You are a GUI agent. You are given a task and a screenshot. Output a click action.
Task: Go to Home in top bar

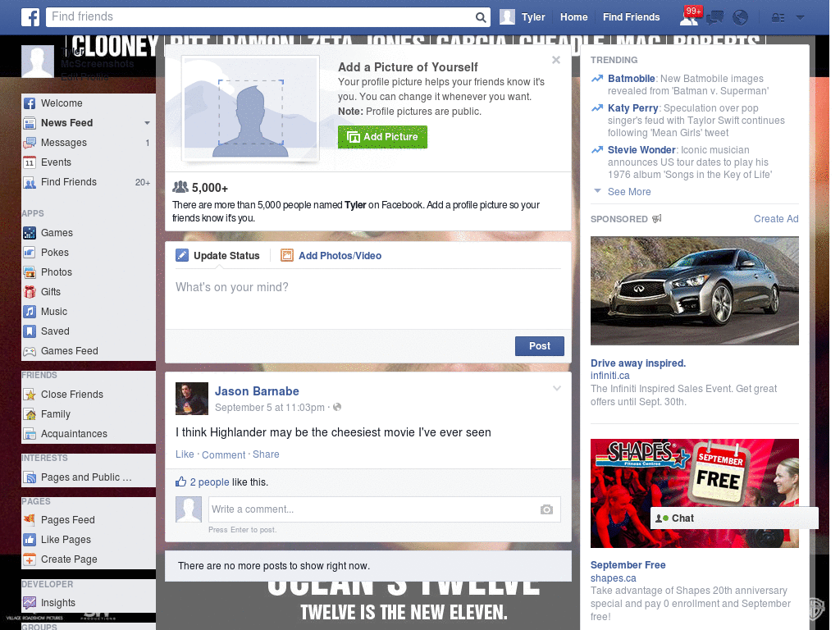click(x=573, y=17)
